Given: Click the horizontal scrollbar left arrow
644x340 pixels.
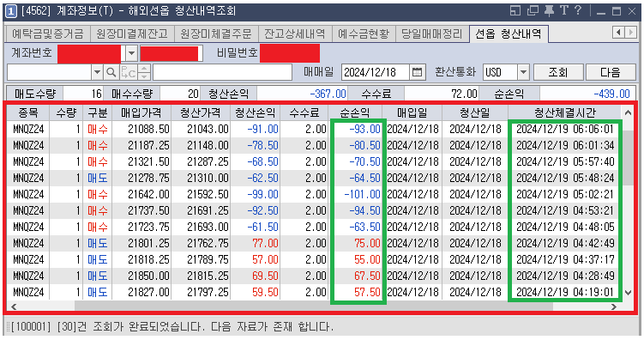Looking at the screenshot, I should 14,307.
